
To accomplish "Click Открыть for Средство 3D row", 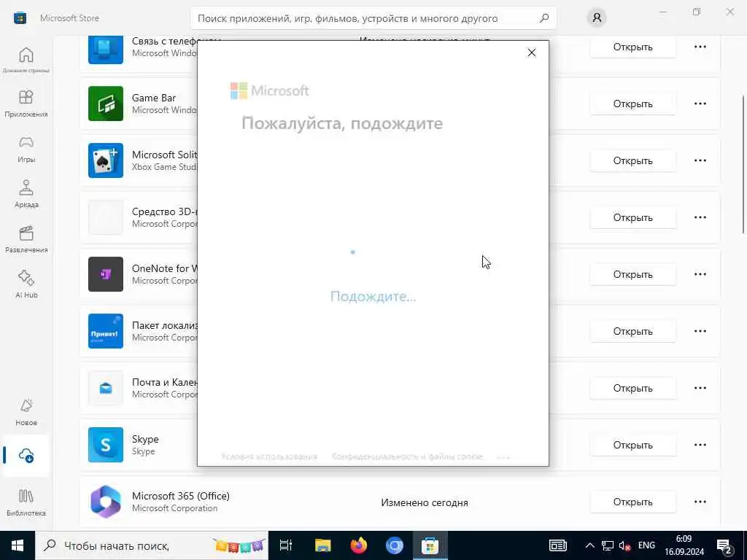I will 632,217.
